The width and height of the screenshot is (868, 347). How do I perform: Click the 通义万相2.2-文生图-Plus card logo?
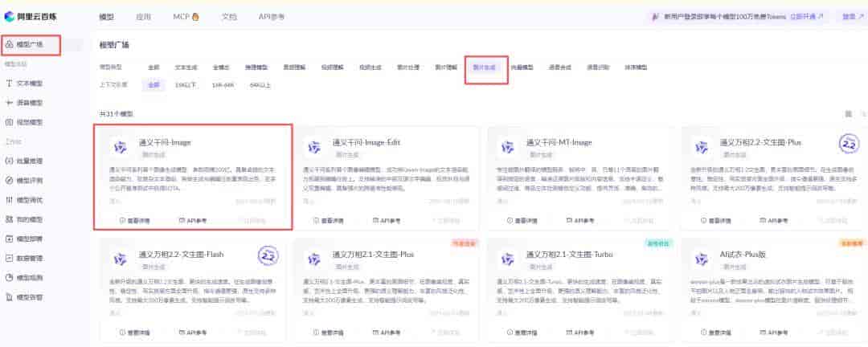[x=702, y=148]
